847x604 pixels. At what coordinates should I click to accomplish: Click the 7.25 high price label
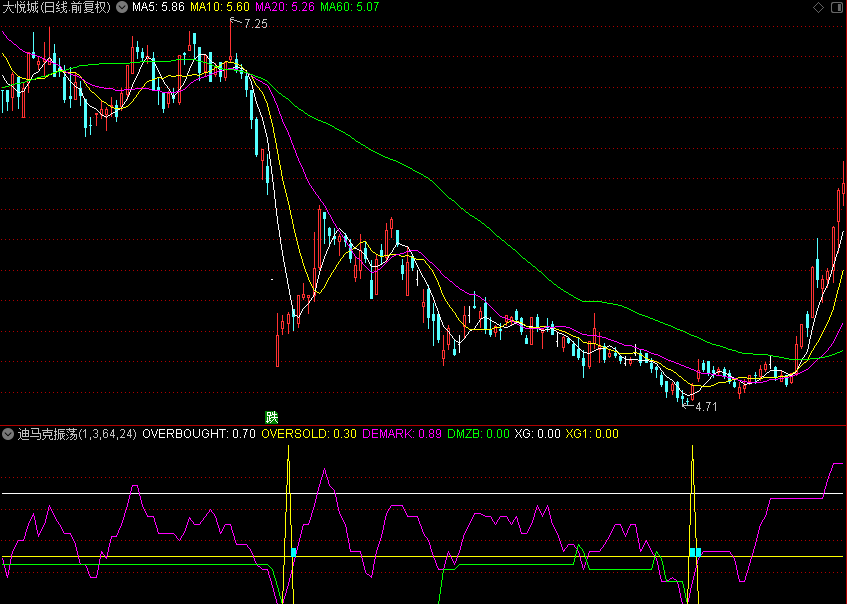pyautogui.click(x=256, y=24)
